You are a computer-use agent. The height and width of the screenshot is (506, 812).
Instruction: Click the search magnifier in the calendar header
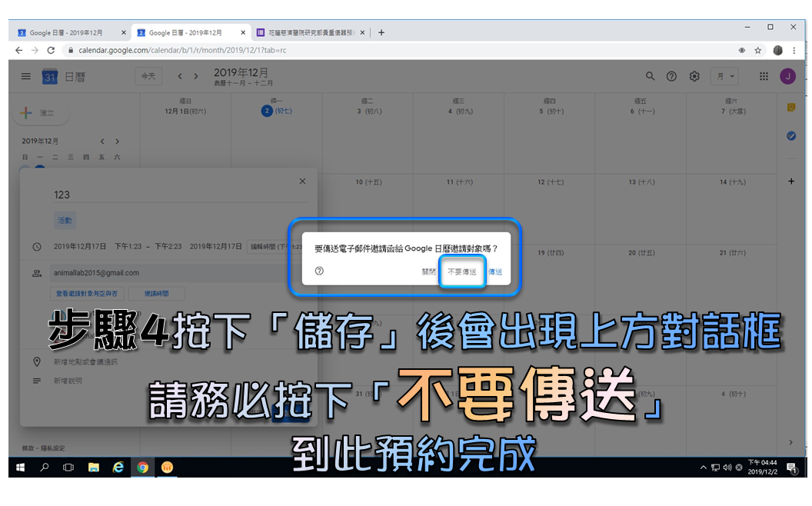tap(650, 76)
